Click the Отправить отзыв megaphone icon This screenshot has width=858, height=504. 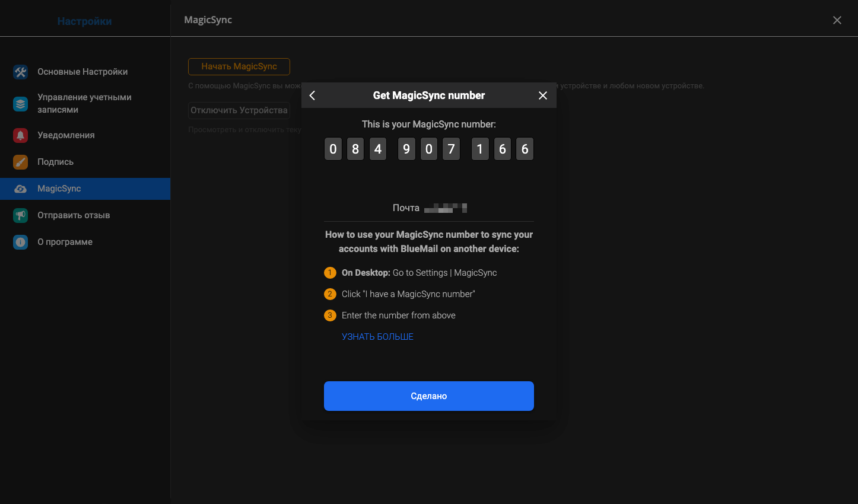(x=21, y=215)
